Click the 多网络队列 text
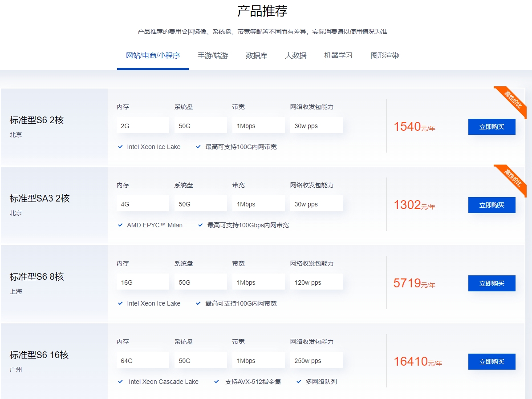The height and width of the screenshot is (399, 532). pyautogui.click(x=321, y=382)
